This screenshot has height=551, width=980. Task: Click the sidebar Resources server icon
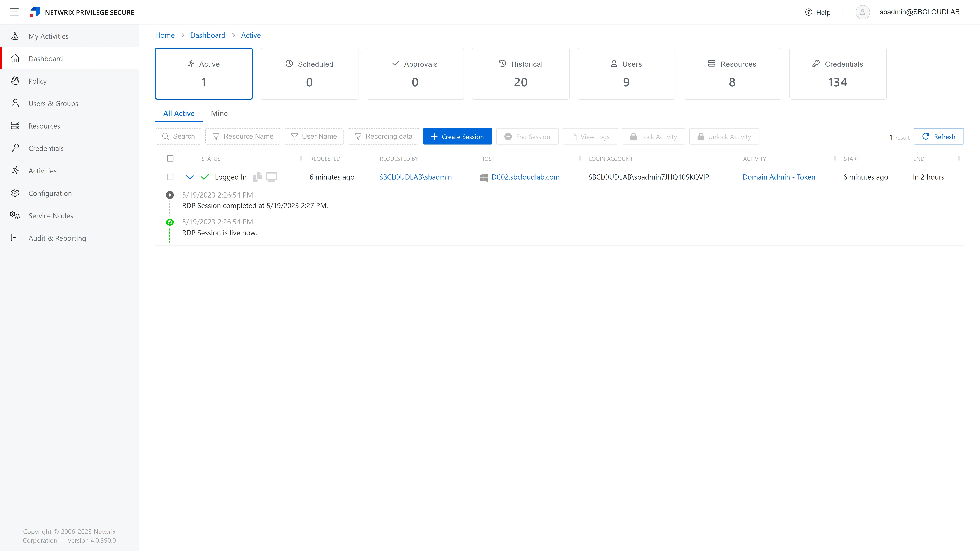pyautogui.click(x=15, y=125)
